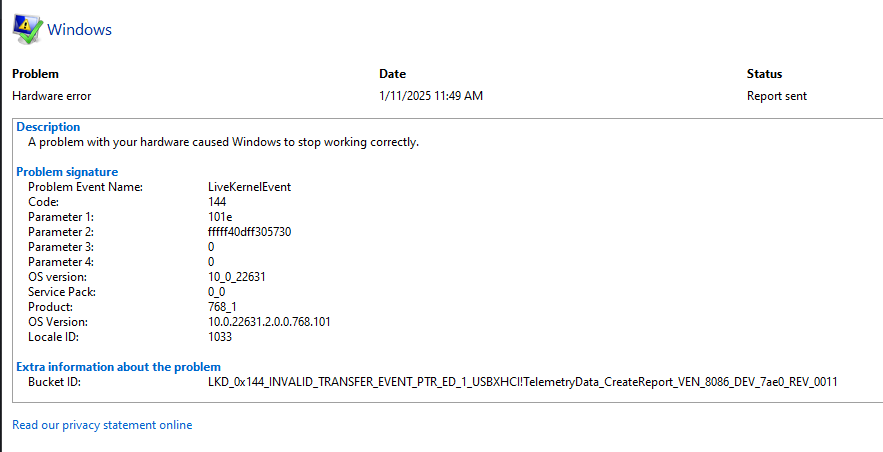Select the Hardware error problem entry

coord(52,96)
